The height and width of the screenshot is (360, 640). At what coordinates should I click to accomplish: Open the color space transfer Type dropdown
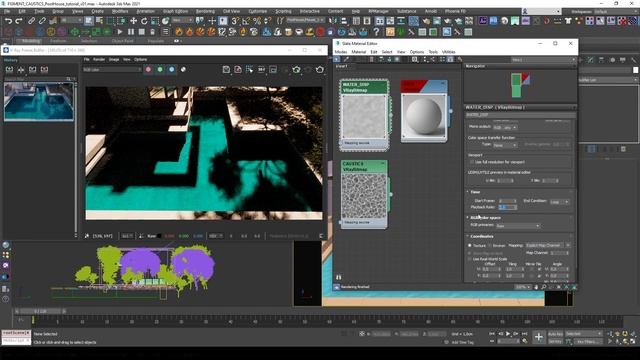[x=505, y=145]
